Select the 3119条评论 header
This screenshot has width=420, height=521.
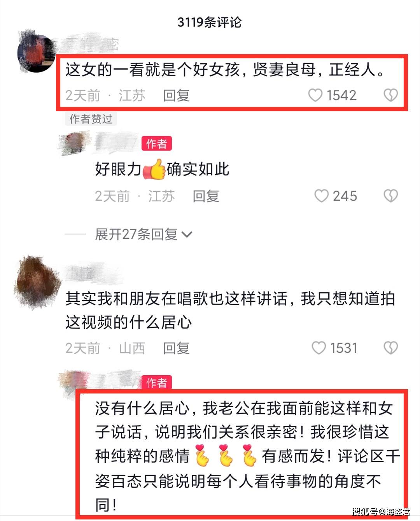point(209,22)
